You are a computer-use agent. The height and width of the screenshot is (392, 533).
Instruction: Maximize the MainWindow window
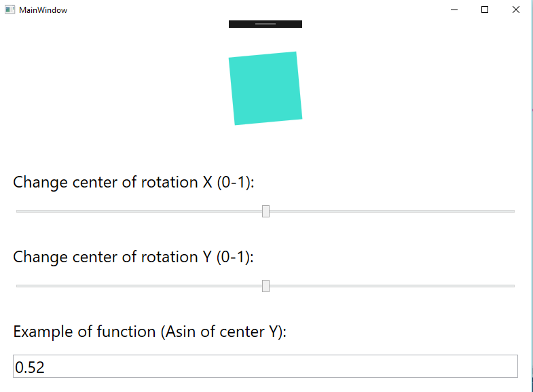485,10
